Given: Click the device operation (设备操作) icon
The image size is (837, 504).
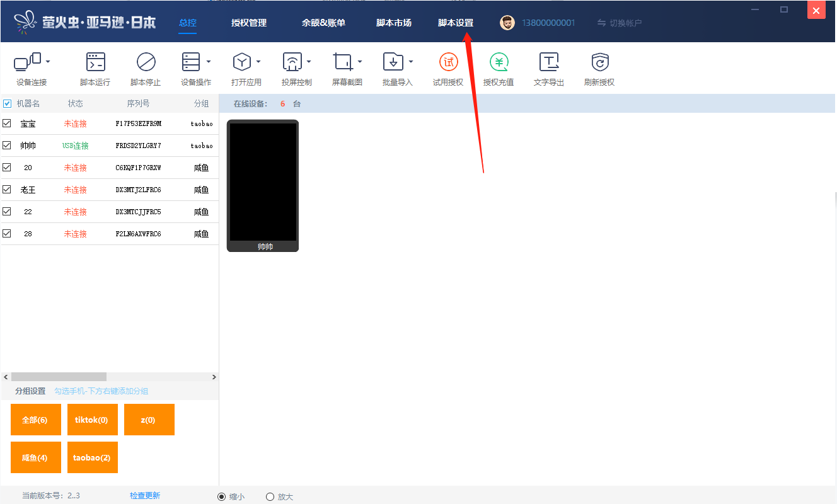Looking at the screenshot, I should tap(191, 62).
